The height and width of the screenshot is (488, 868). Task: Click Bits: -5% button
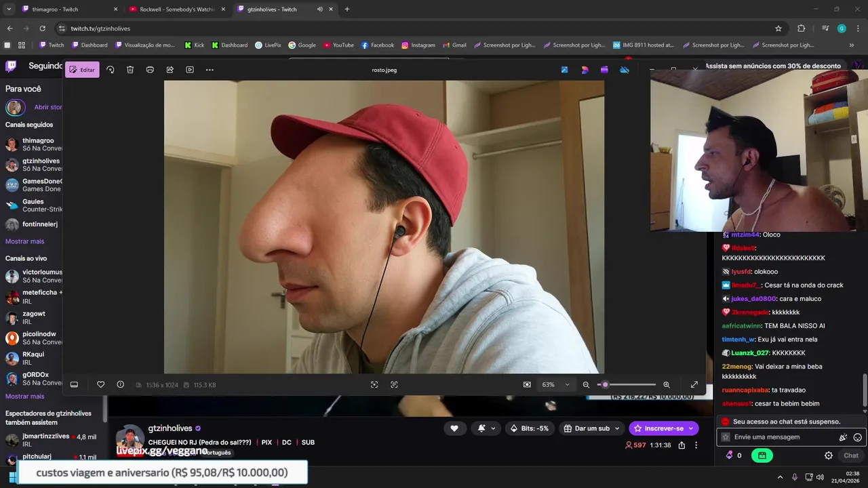pyautogui.click(x=530, y=428)
